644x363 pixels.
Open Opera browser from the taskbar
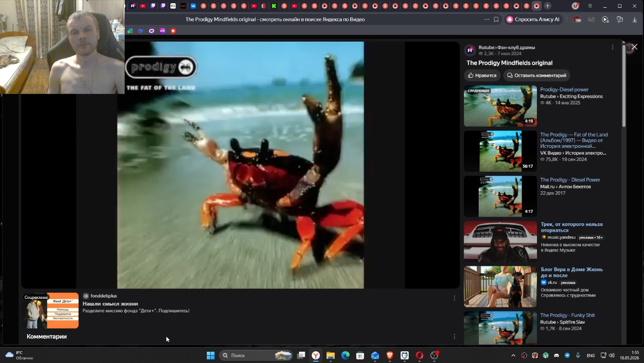420,355
